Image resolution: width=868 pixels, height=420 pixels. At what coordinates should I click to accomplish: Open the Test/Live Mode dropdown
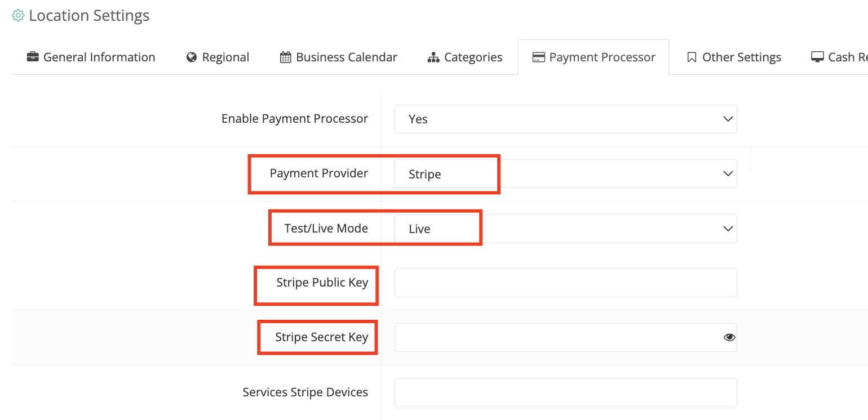(565, 229)
